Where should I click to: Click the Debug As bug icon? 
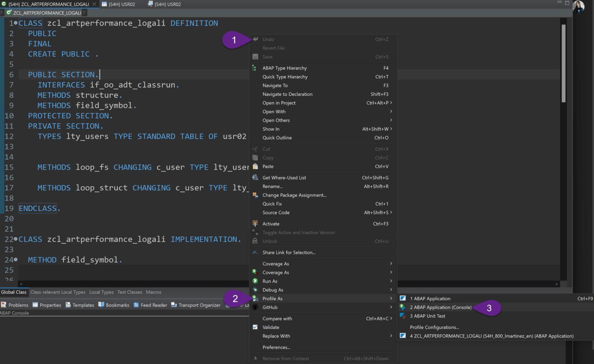coord(255,290)
